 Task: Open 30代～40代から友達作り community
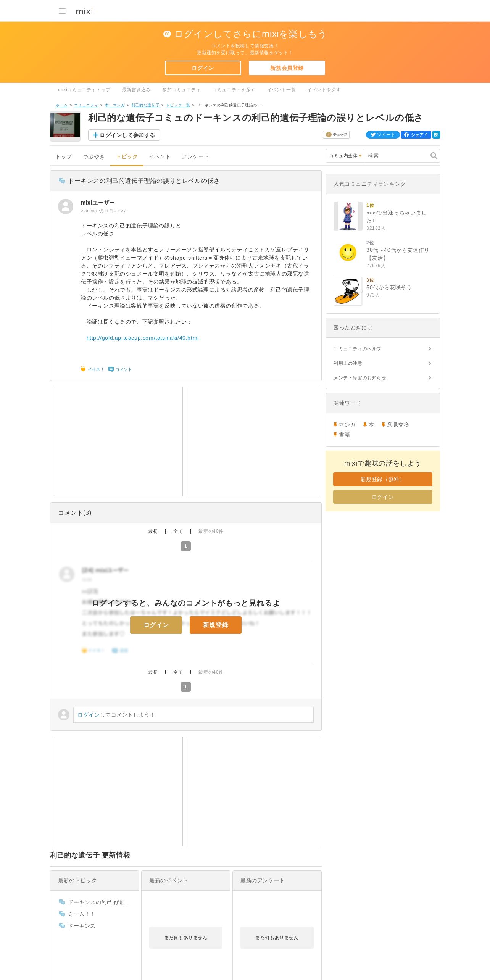(x=398, y=254)
